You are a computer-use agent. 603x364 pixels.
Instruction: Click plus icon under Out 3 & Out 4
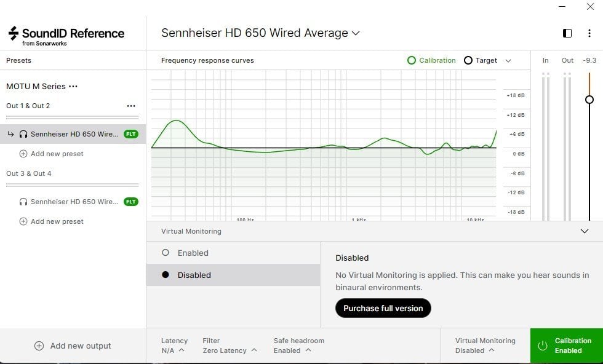pyautogui.click(x=23, y=221)
